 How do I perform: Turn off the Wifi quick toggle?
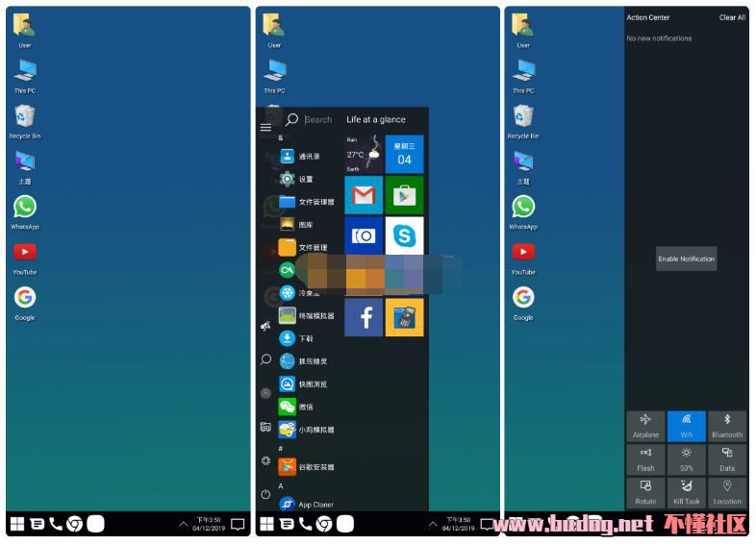click(x=687, y=426)
